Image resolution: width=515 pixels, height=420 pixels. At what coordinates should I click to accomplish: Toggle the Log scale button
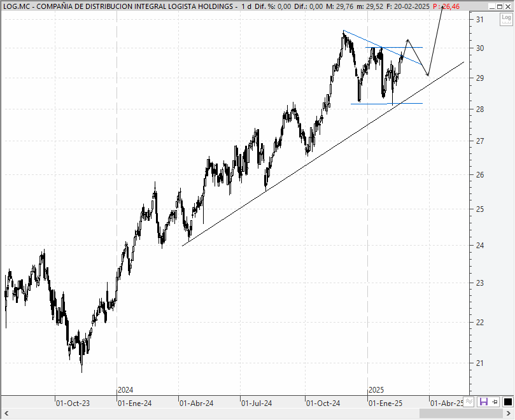coord(506,19)
